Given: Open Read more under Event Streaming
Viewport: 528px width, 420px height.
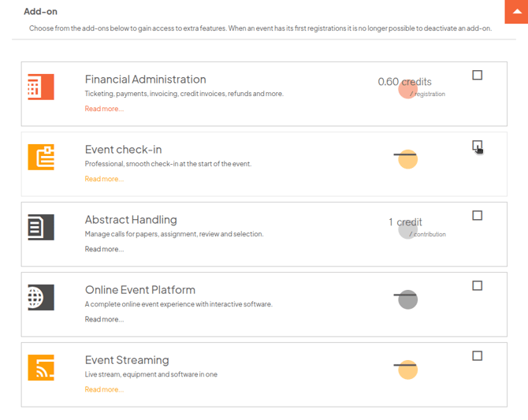Looking at the screenshot, I should point(104,389).
